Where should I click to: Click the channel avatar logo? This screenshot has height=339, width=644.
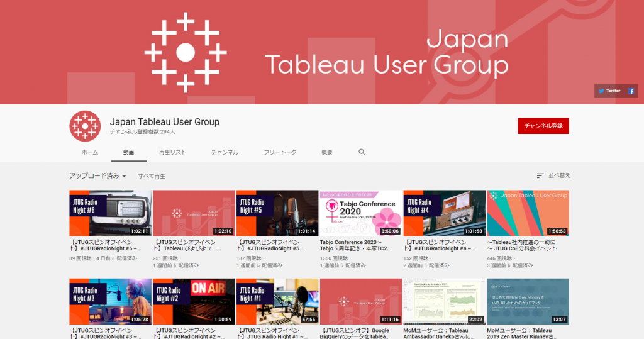coord(85,126)
